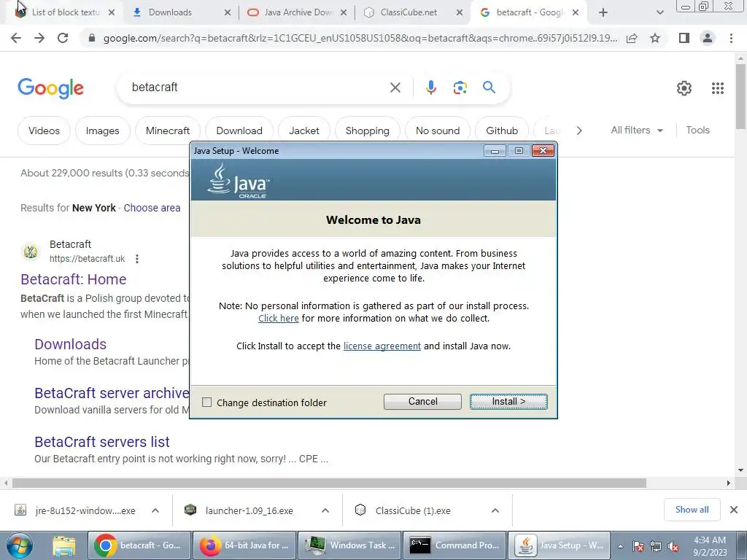The height and width of the screenshot is (560, 747).
Task: Reload the Google search page
Action: [x=63, y=38]
